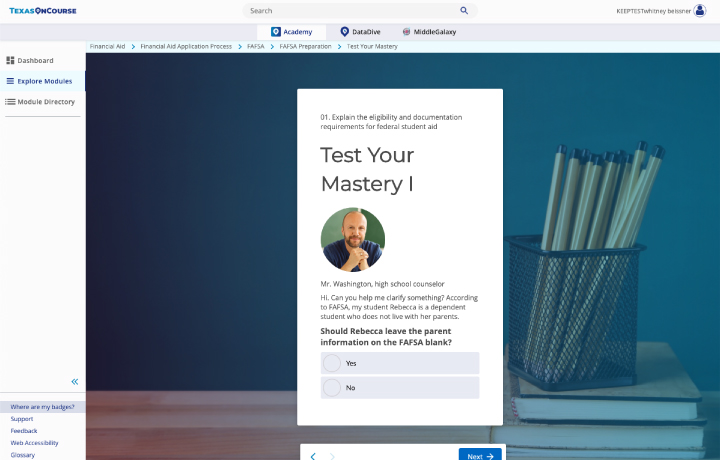
Task: Click the Next button
Action: pos(480,454)
